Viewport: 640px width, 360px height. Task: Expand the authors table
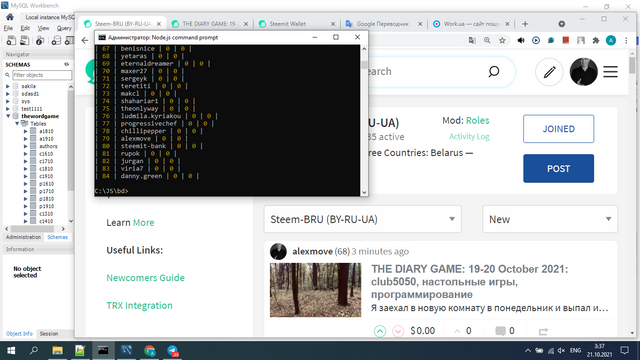click(25, 146)
